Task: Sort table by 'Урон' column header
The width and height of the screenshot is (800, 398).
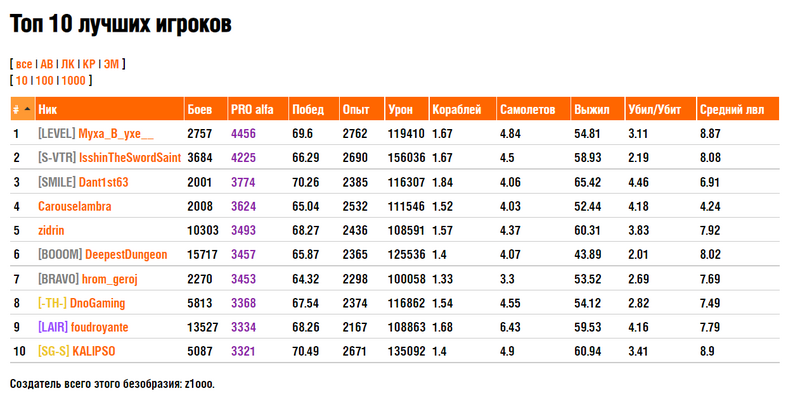Action: tap(401, 110)
